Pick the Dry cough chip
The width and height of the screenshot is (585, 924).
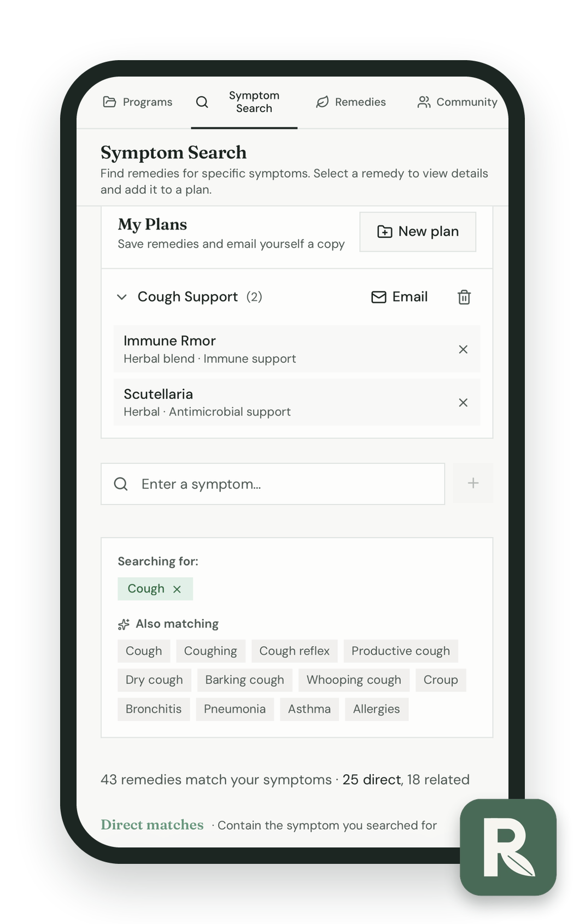[154, 680]
